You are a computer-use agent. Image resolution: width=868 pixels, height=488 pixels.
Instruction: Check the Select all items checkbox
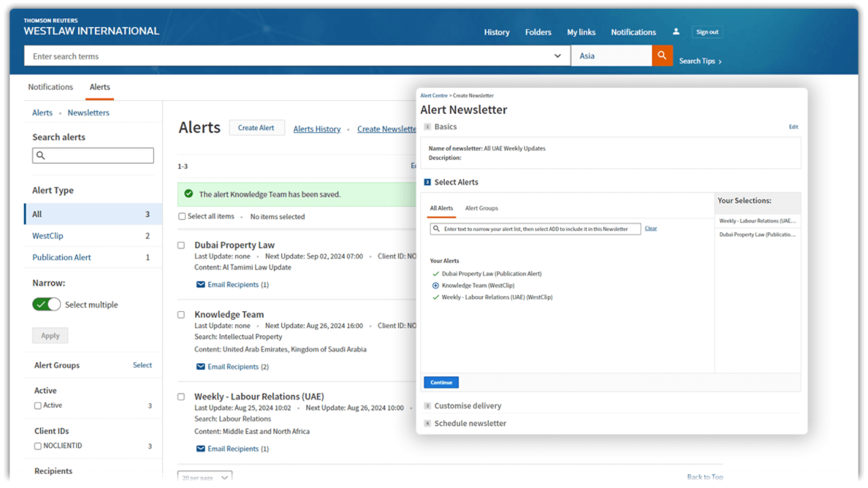pyautogui.click(x=182, y=216)
